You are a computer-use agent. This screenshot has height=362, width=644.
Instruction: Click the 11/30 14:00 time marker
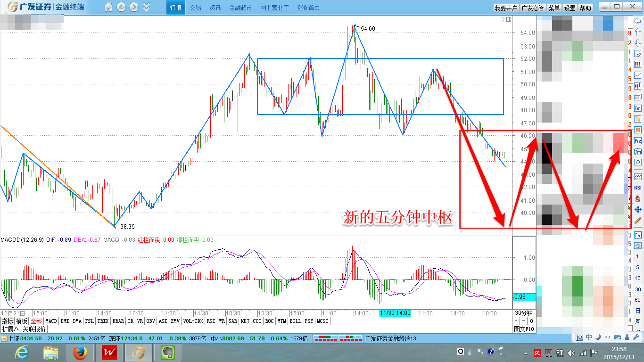pyautogui.click(x=395, y=313)
